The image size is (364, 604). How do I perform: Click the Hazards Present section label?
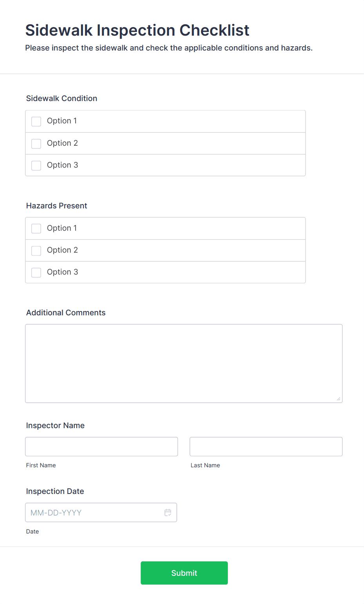[x=56, y=206]
